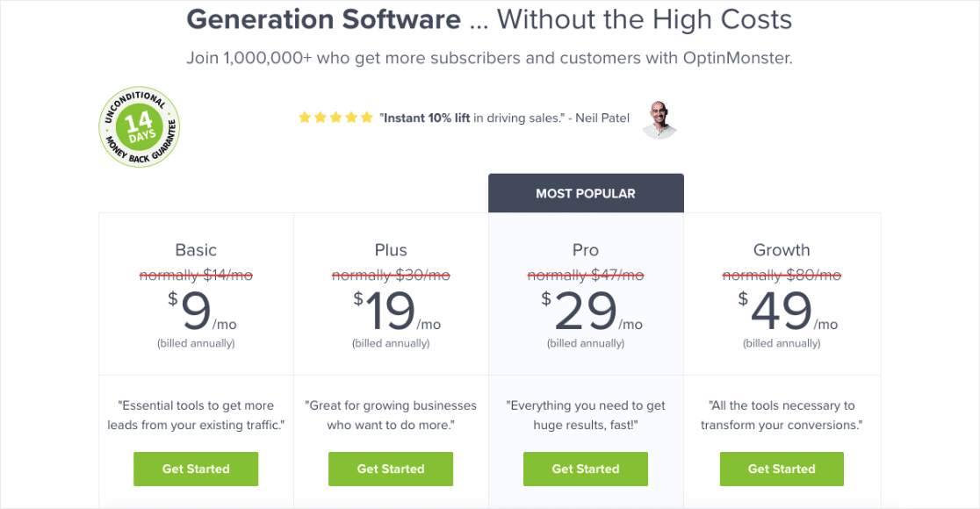Click Get Started for the Pro plan
980x509 pixels.
tap(586, 469)
